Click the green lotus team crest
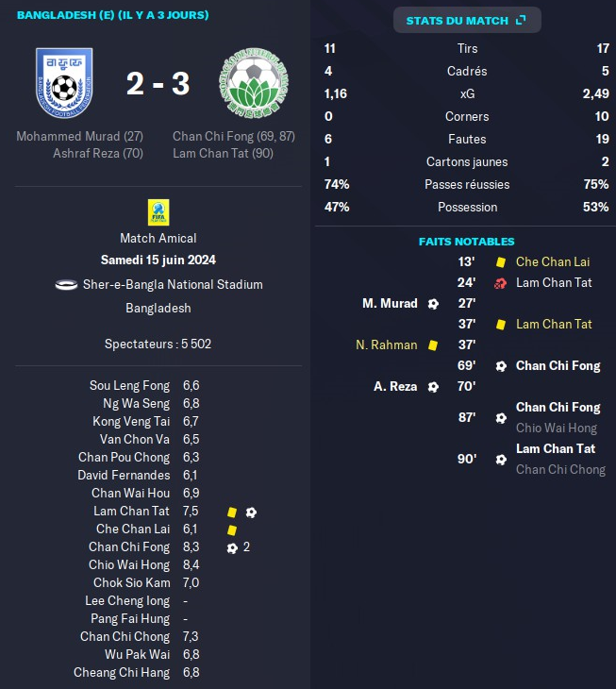The height and width of the screenshot is (689, 616). click(251, 84)
